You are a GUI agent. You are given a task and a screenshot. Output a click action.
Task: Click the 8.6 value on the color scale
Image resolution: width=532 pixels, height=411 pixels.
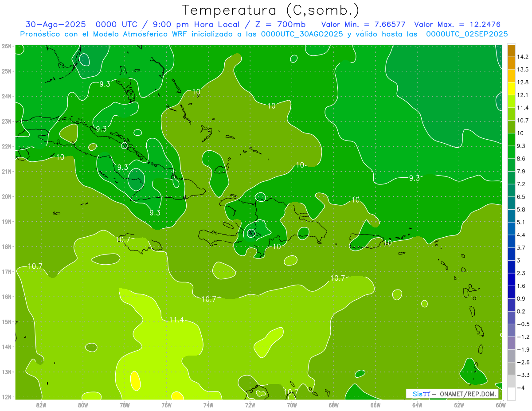pos(521,158)
